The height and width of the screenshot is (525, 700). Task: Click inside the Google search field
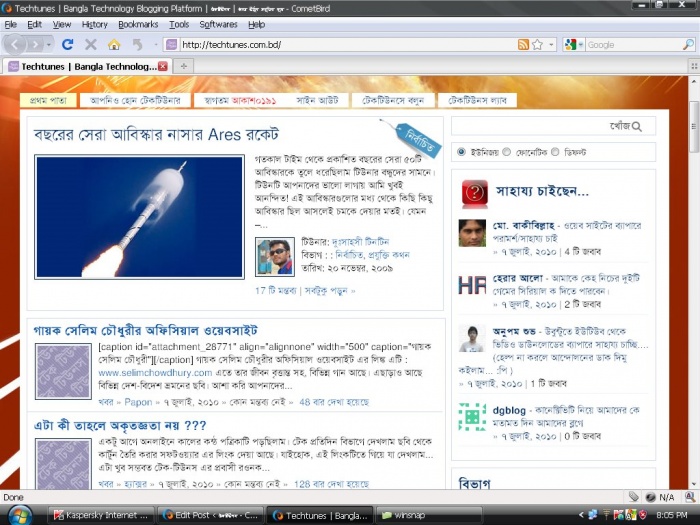(x=633, y=44)
